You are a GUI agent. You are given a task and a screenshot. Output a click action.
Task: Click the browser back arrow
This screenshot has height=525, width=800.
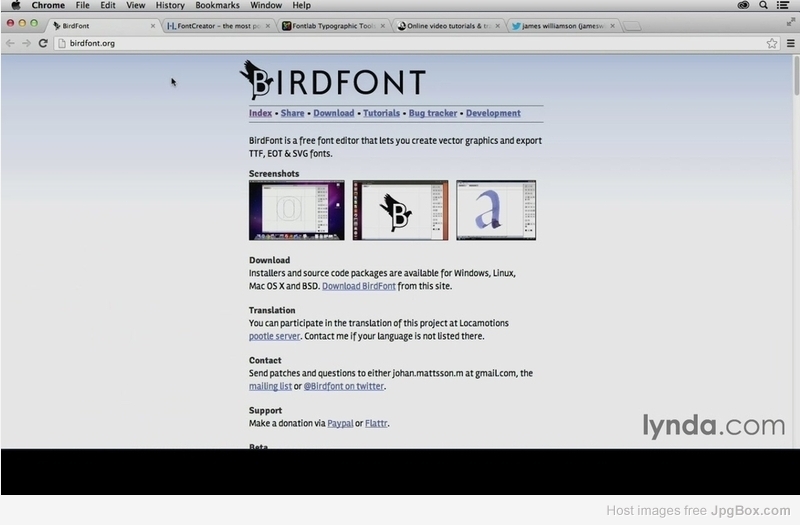(x=10, y=43)
